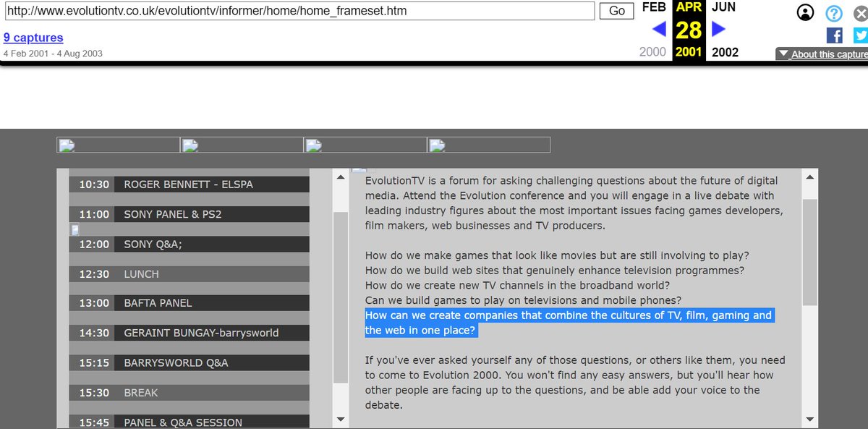
Task: Navigate back to the 2000 capture year
Action: 652,51
